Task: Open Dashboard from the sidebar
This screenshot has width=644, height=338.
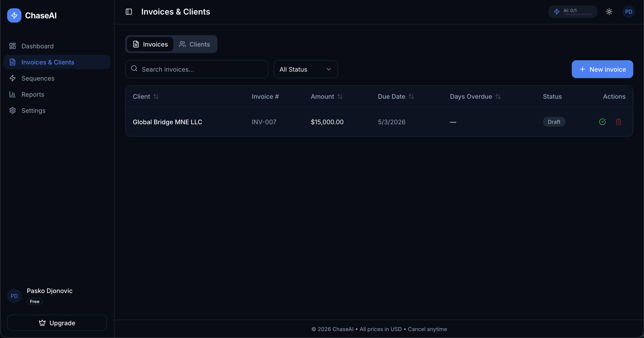Action: pyautogui.click(x=57, y=46)
